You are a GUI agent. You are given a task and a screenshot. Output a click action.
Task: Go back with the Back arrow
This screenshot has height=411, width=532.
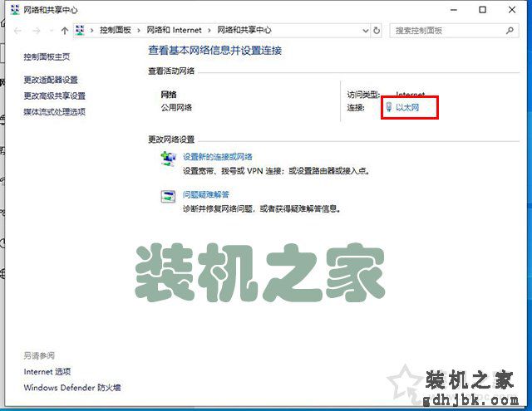tap(18, 31)
